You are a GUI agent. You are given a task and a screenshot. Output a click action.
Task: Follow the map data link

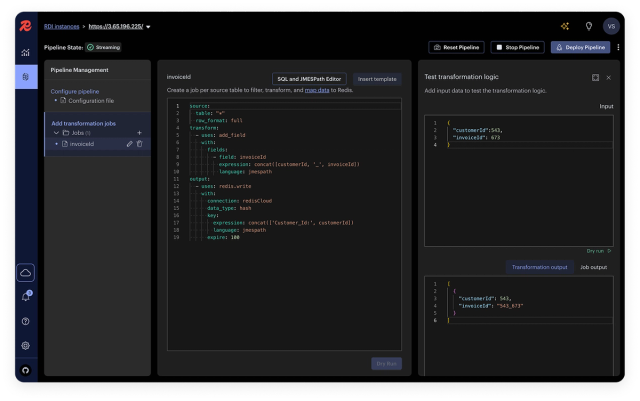(x=317, y=90)
